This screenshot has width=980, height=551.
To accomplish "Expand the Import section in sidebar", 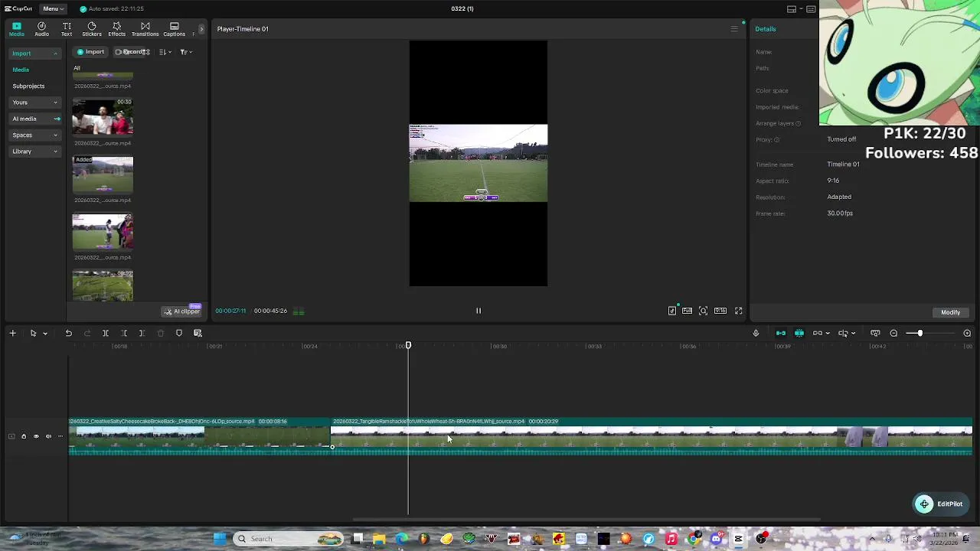I will tap(34, 54).
